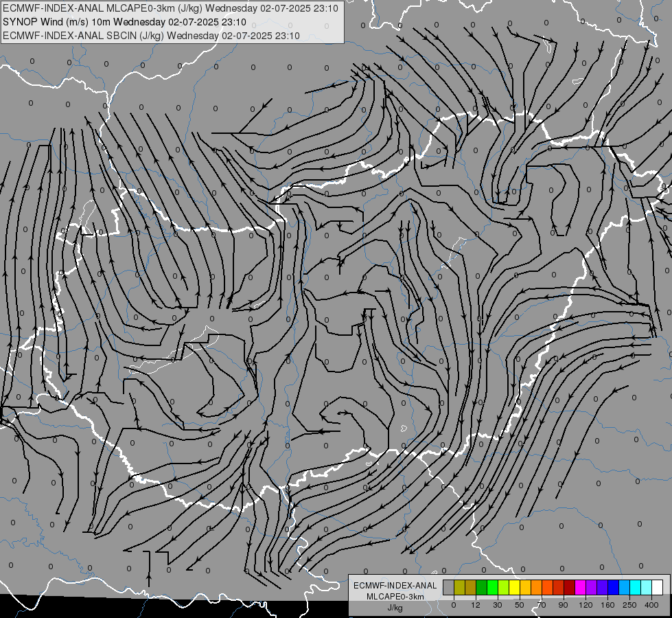Click the 'SYNOP Wind (m/s) 10m' header line
The image size is (672, 618).
(x=124, y=22)
